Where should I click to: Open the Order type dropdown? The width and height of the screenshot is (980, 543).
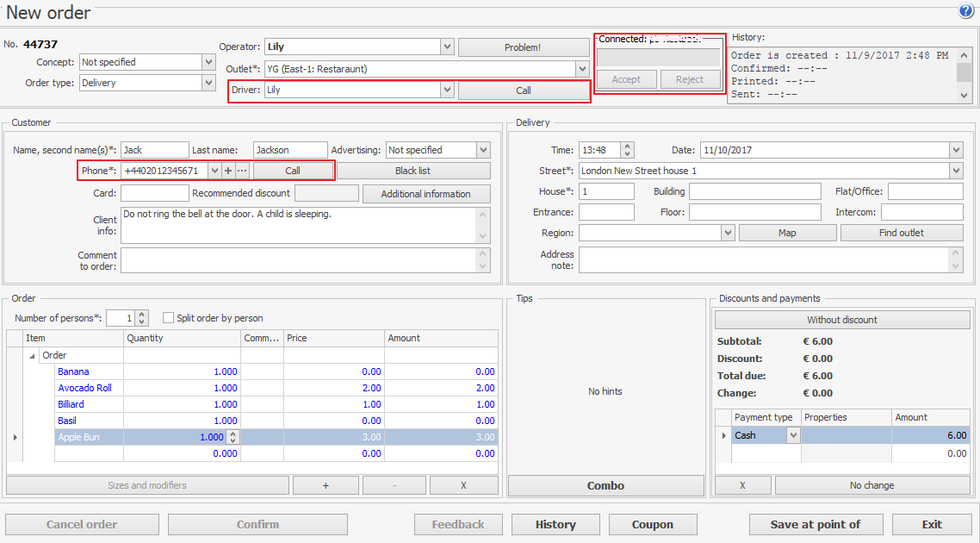[x=208, y=83]
